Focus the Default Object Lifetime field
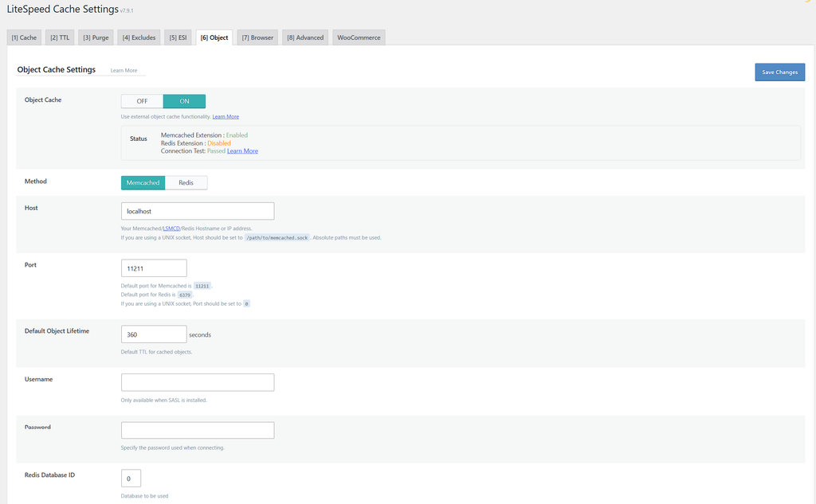 154,334
